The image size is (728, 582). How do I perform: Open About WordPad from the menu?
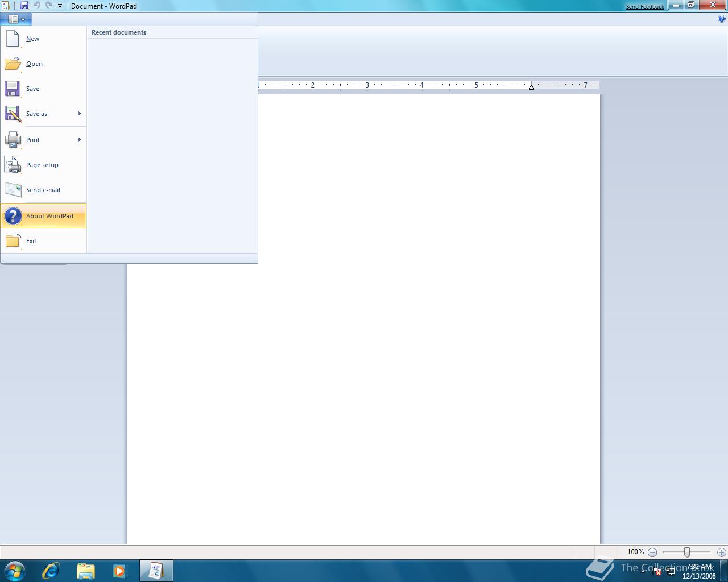point(43,216)
